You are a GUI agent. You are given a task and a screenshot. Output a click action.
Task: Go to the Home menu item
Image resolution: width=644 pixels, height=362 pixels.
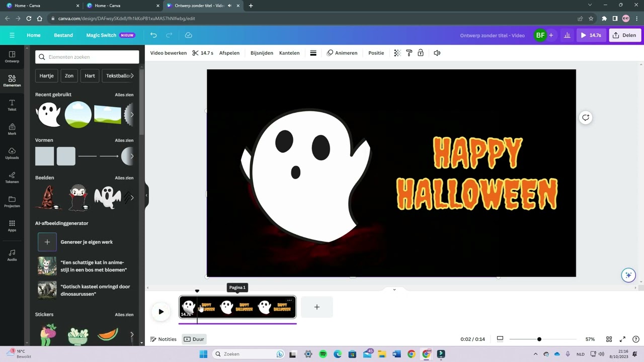pos(34,35)
